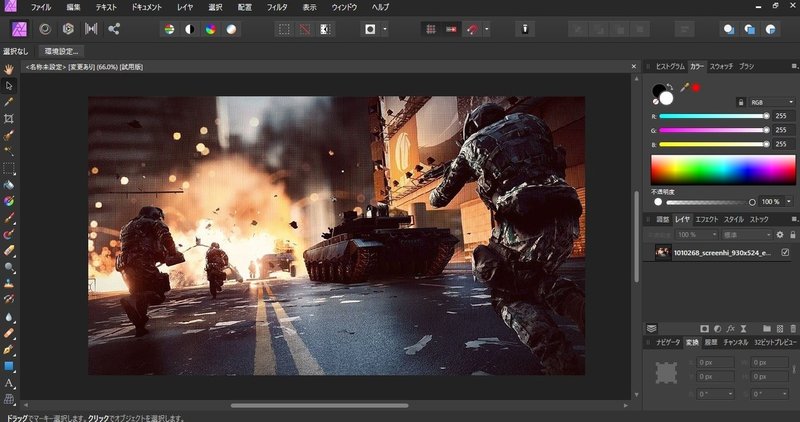Open the ファイル menu
The image size is (800, 422).
tap(41, 7)
